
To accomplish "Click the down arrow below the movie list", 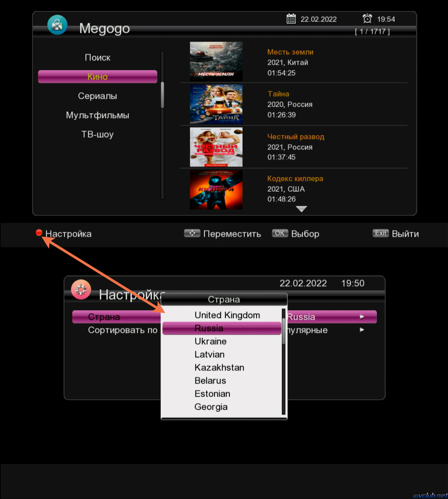I will coord(301,209).
